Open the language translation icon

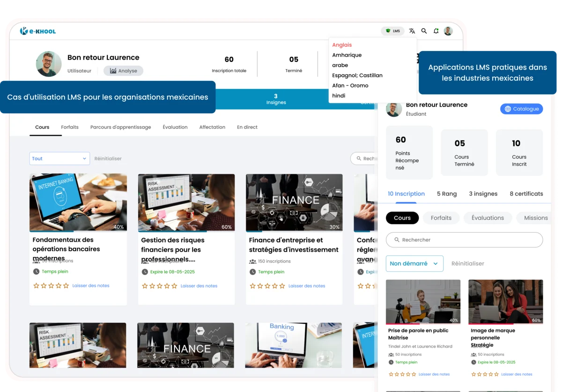412,31
